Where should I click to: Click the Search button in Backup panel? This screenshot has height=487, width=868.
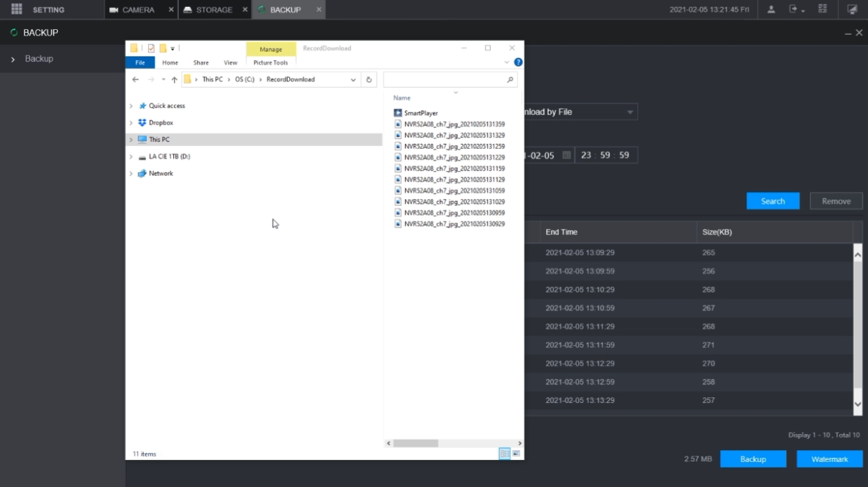click(773, 201)
